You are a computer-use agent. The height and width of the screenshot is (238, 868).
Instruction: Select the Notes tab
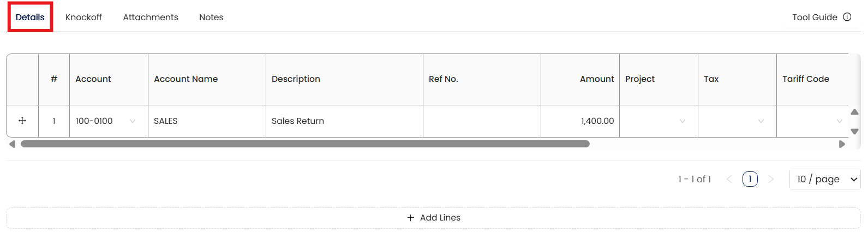[x=211, y=17]
